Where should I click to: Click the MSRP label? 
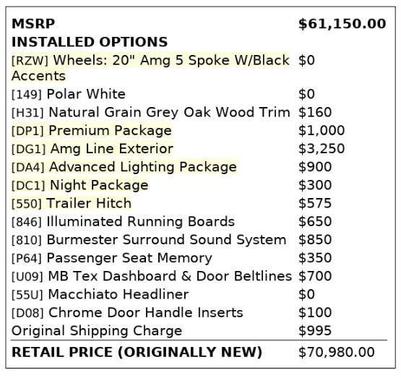[x=33, y=24]
